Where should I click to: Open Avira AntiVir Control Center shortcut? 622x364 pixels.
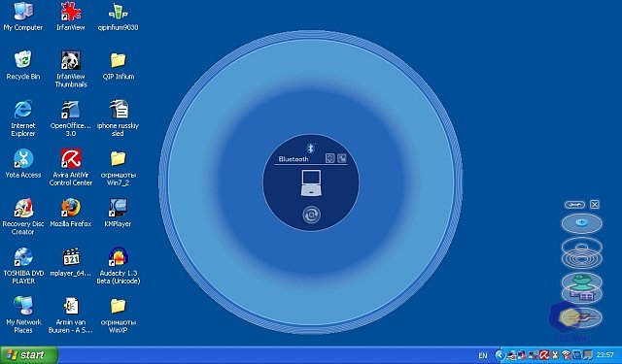click(71, 168)
